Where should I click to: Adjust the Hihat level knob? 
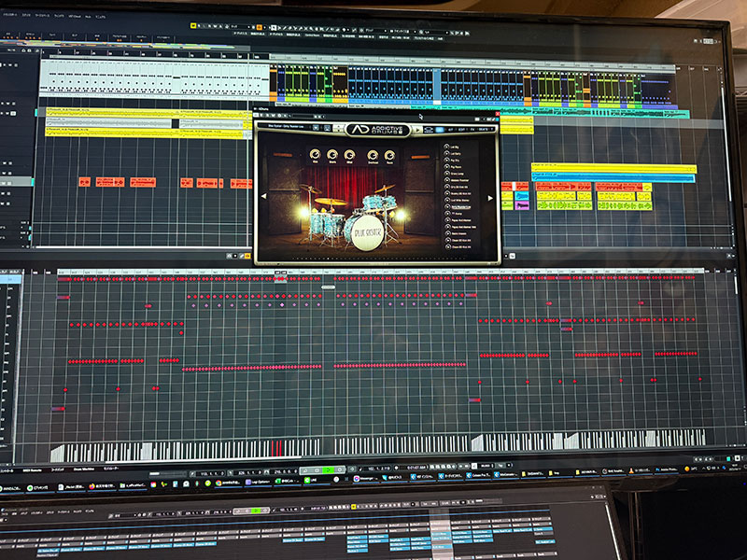349,155
